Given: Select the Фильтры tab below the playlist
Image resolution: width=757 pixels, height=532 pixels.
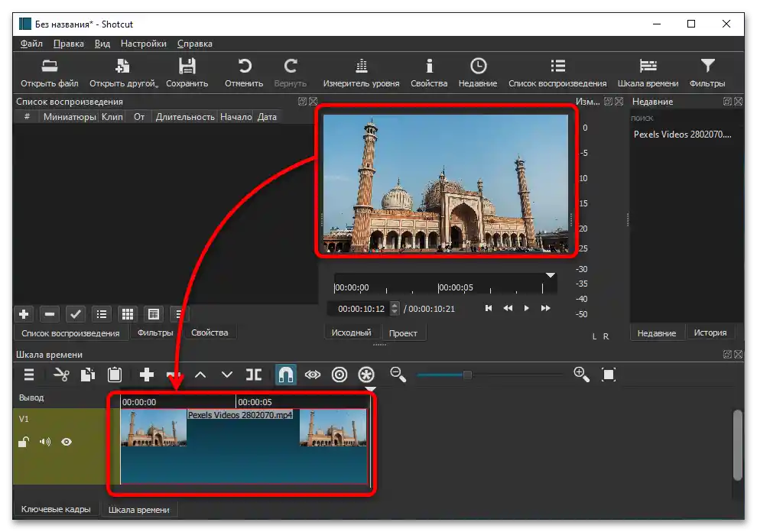Looking at the screenshot, I should pos(155,332).
